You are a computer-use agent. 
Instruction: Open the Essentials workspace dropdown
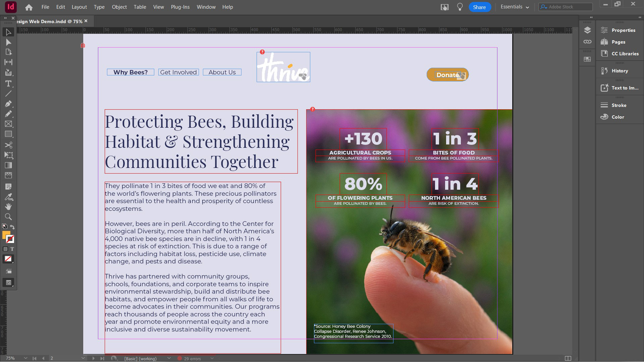515,7
